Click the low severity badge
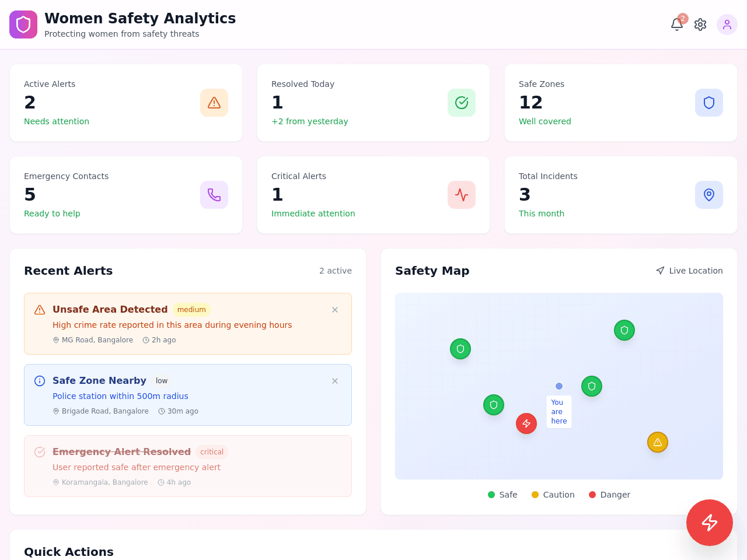This screenshot has height=560, width=747. (162, 381)
